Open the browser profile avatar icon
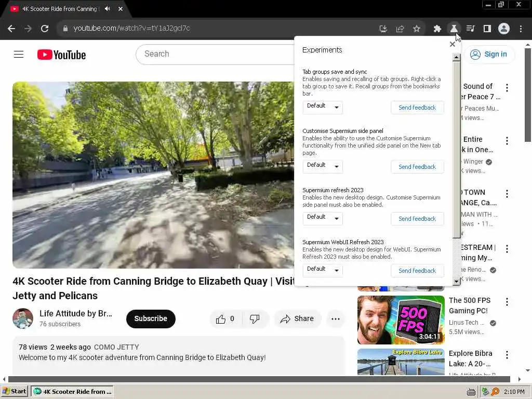This screenshot has height=399, width=532. tap(504, 29)
